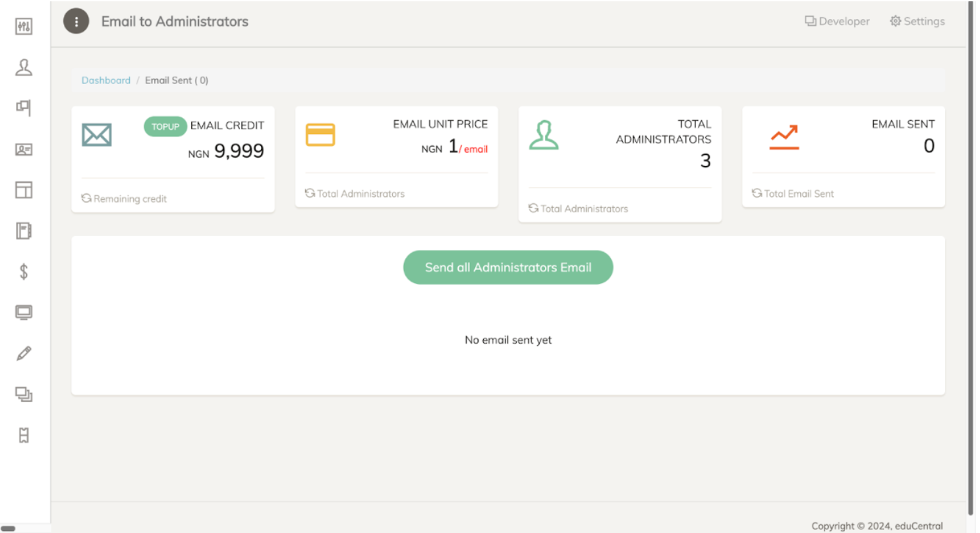Click the vertical page scrollbar
The height and width of the screenshot is (533, 980).
(x=970, y=257)
